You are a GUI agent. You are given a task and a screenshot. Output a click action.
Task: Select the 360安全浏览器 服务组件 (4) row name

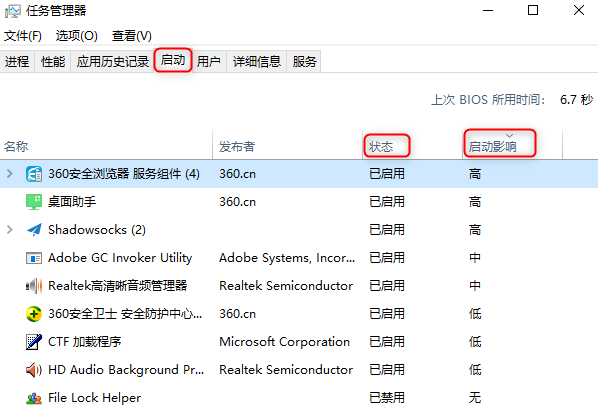point(124,174)
